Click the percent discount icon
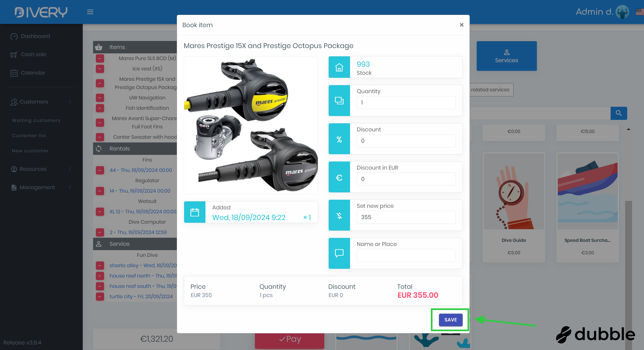The width and height of the screenshot is (644, 350). pyautogui.click(x=339, y=139)
